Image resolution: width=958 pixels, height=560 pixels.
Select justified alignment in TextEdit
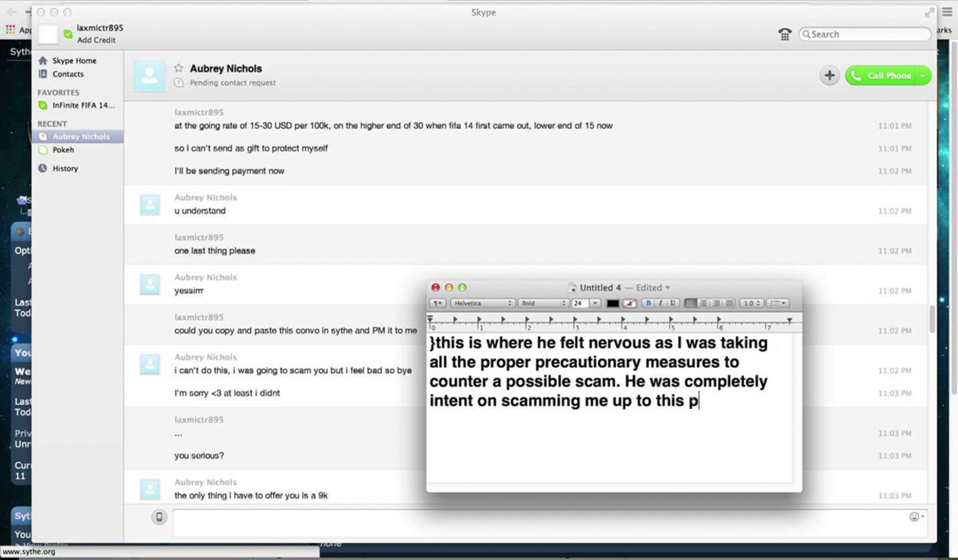point(729,303)
